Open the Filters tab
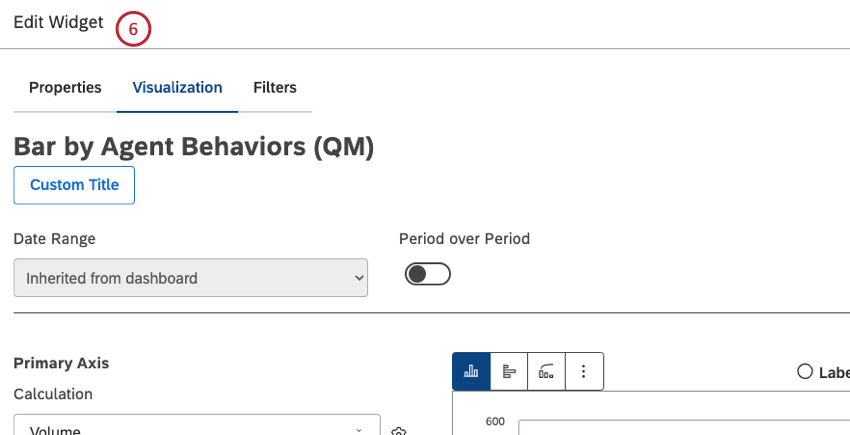Image resolution: width=850 pixels, height=435 pixels. coord(274,87)
